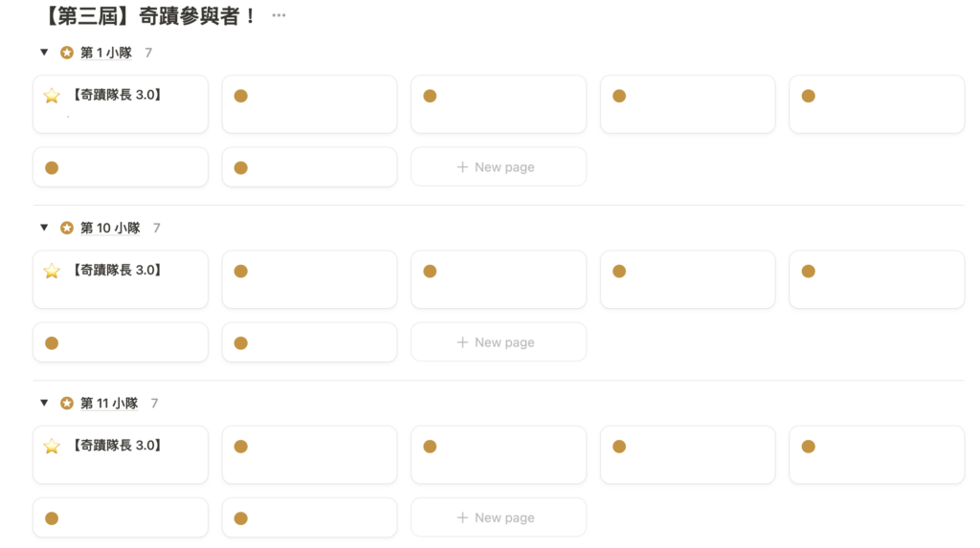Add a New page in 第 10 小隊
The height and width of the screenshot is (548, 980).
click(498, 342)
